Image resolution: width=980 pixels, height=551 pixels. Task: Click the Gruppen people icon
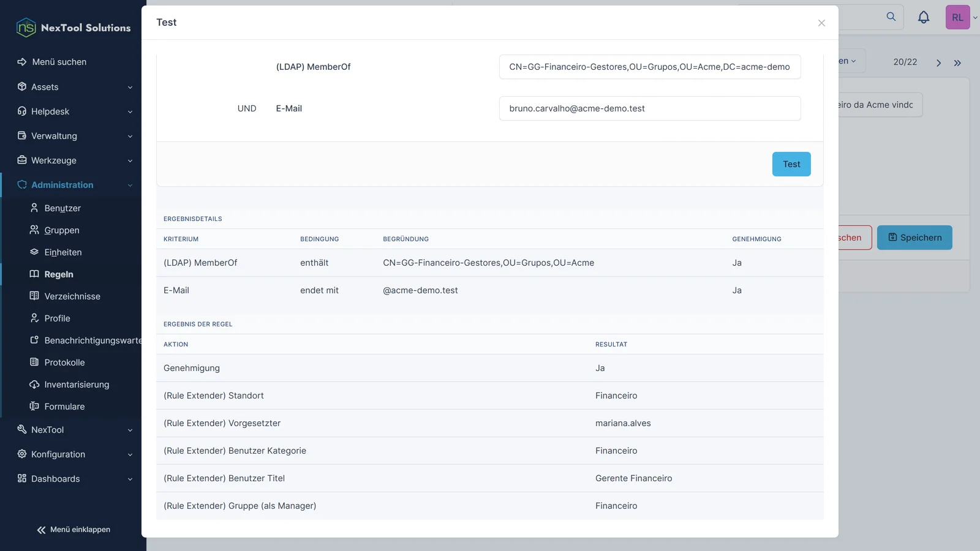coord(34,230)
